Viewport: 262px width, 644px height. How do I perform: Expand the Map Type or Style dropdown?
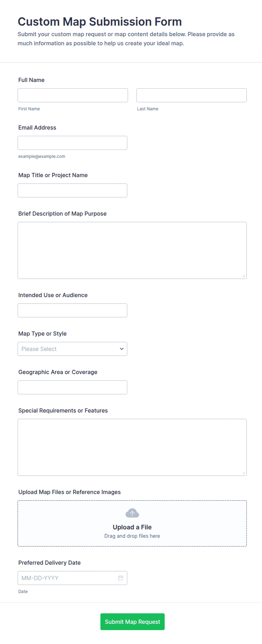pos(72,349)
